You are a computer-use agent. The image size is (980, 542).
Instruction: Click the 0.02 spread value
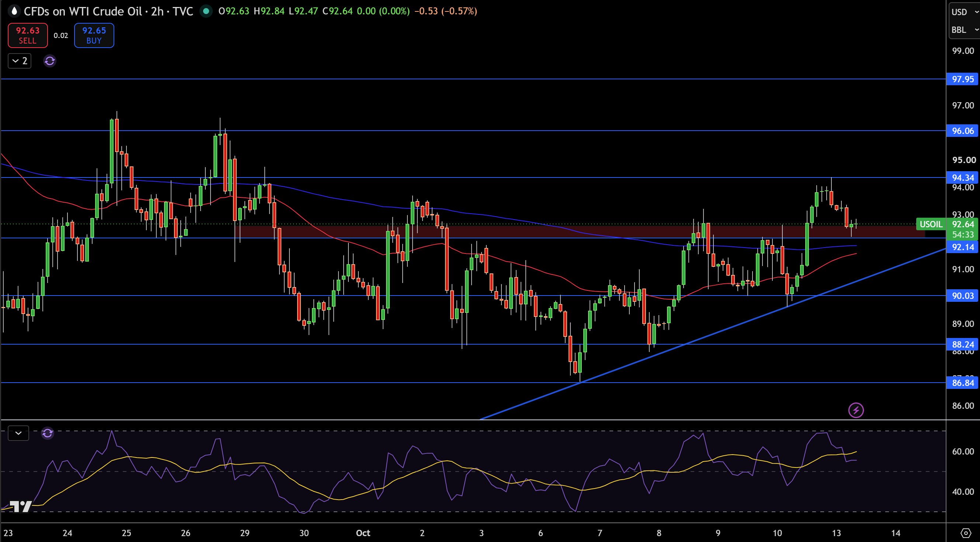[x=61, y=35]
